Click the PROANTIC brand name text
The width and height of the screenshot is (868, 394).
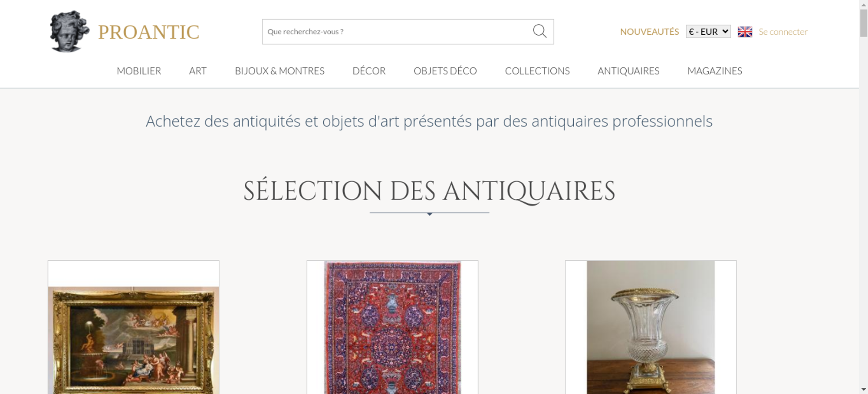(x=148, y=32)
